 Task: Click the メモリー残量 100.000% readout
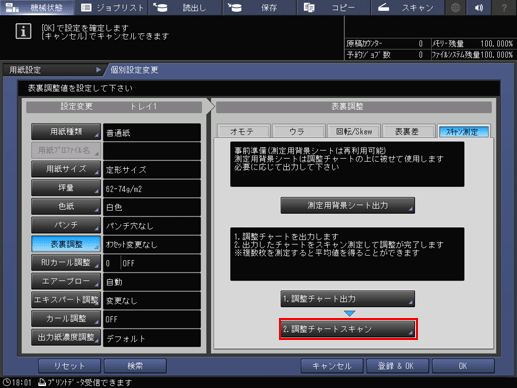coord(472,44)
